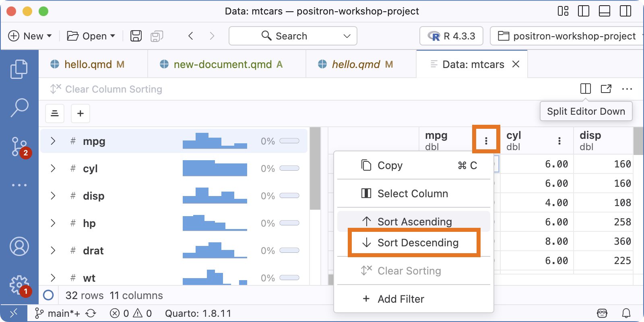Image resolution: width=644 pixels, height=322 pixels.
Task: Navigate forward with the right arrow
Action: click(x=212, y=36)
